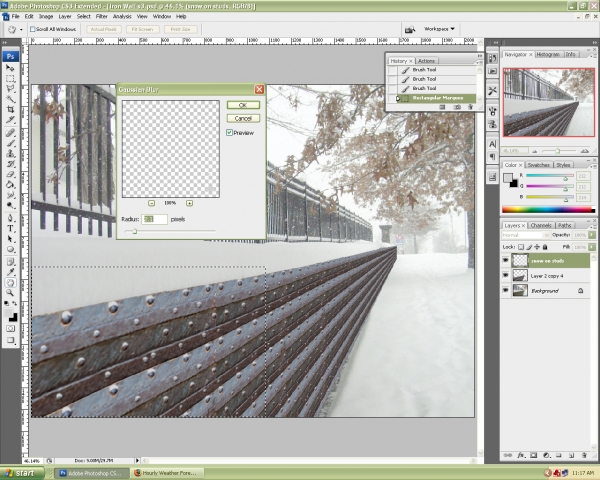The width and height of the screenshot is (600, 480).
Task: Select the Paint Bucket tool
Action: 10,184
